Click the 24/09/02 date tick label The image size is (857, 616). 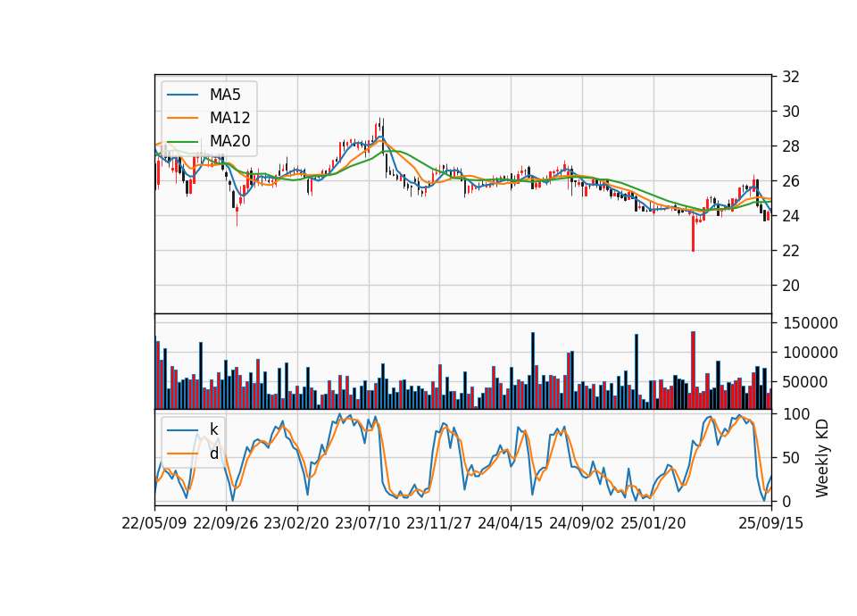(581, 523)
